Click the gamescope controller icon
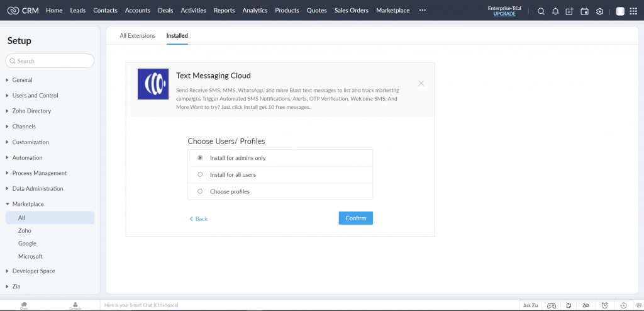Image resolution: width=644 pixels, height=311 pixels. (552, 305)
